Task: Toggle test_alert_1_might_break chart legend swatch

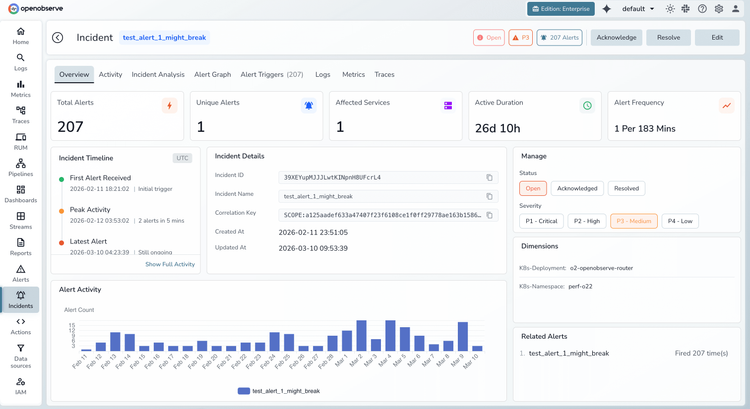Action: tap(243, 391)
